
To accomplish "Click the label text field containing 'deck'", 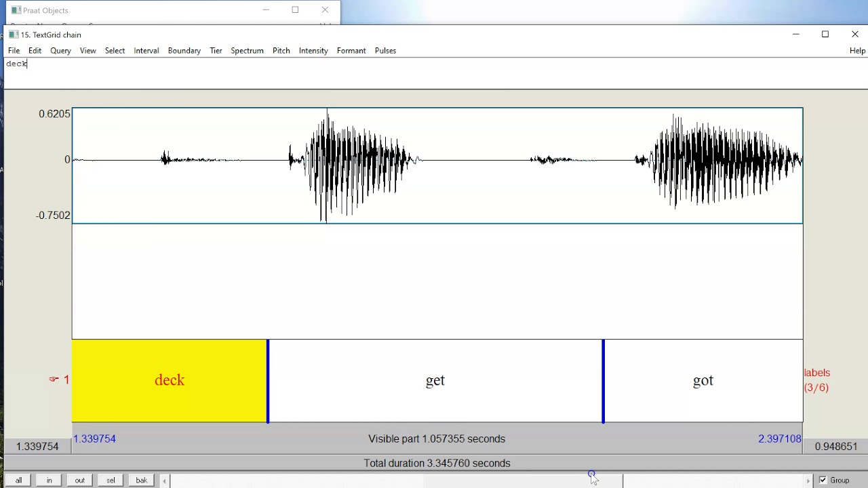I will (x=435, y=73).
